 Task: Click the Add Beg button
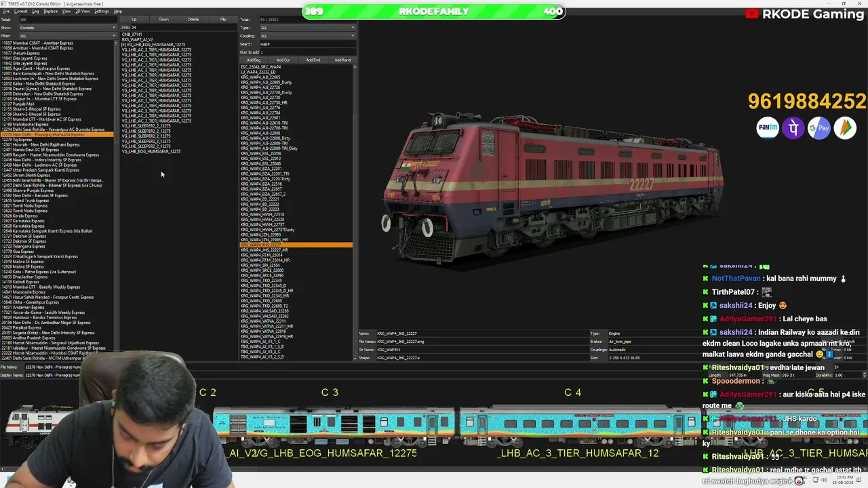click(x=254, y=60)
